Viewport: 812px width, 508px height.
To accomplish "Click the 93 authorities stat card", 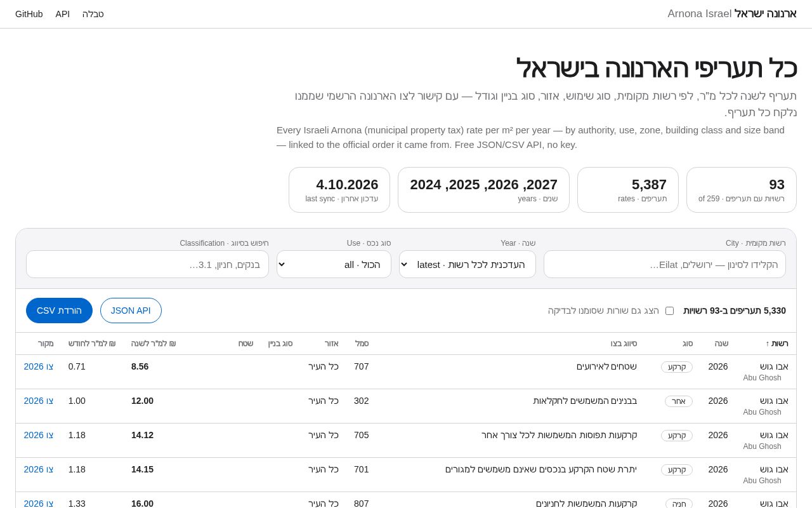I will (742, 190).
